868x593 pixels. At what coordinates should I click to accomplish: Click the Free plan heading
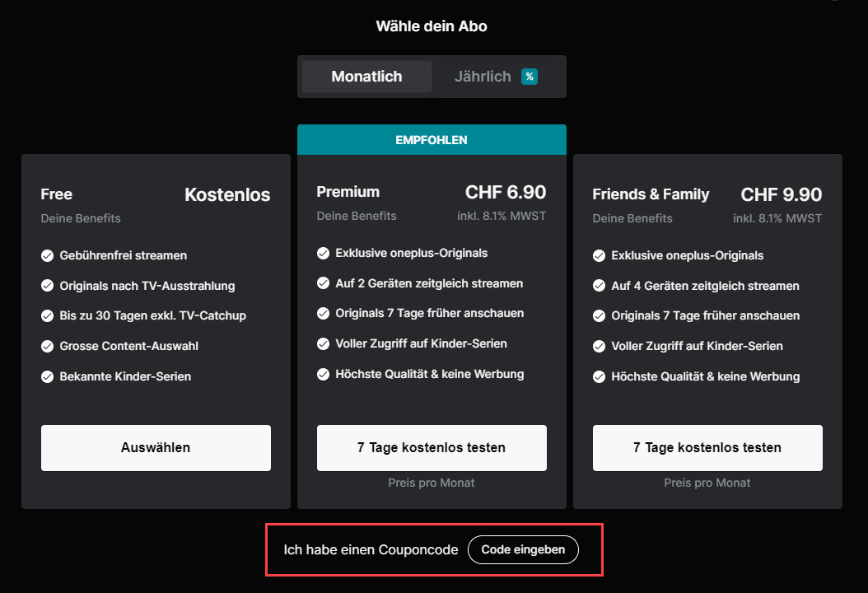coord(57,194)
